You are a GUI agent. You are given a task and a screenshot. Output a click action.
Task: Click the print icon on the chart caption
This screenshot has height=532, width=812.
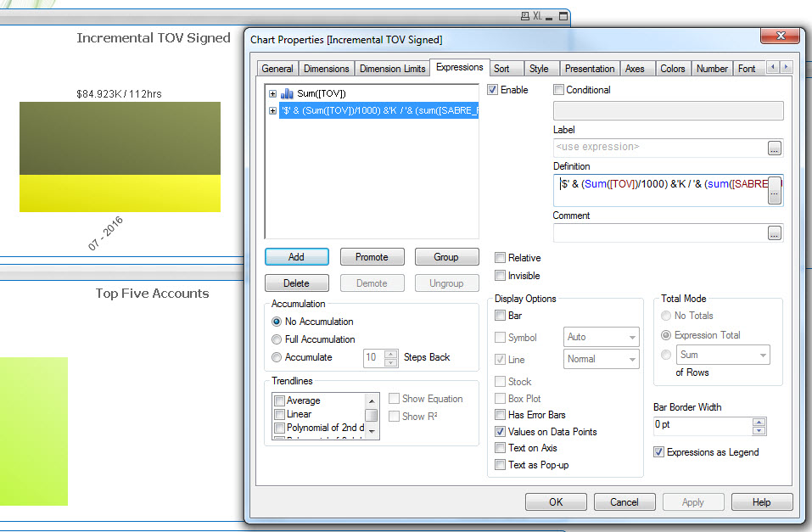(525, 16)
